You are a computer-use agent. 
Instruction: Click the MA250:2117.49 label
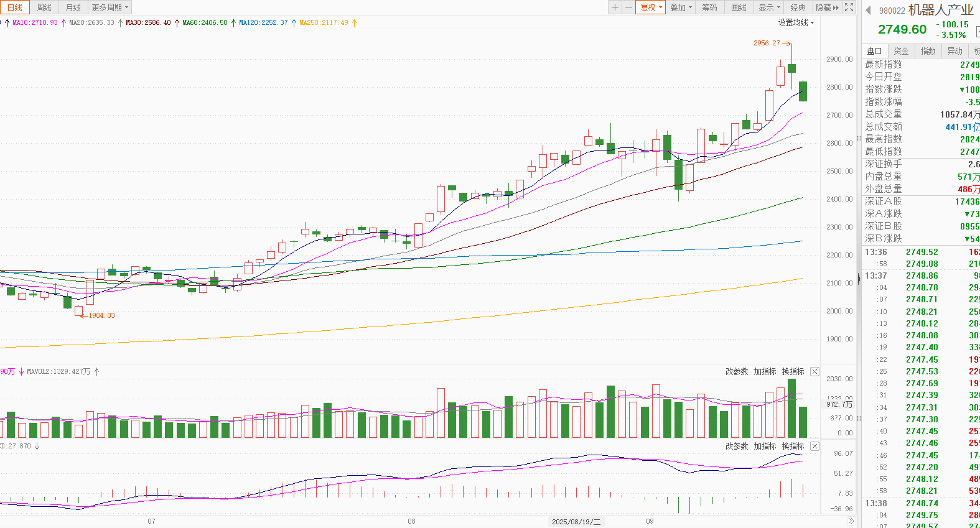click(x=324, y=23)
